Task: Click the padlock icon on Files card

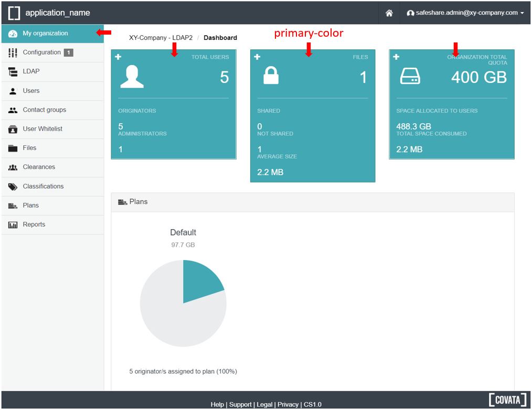Action: [271, 75]
